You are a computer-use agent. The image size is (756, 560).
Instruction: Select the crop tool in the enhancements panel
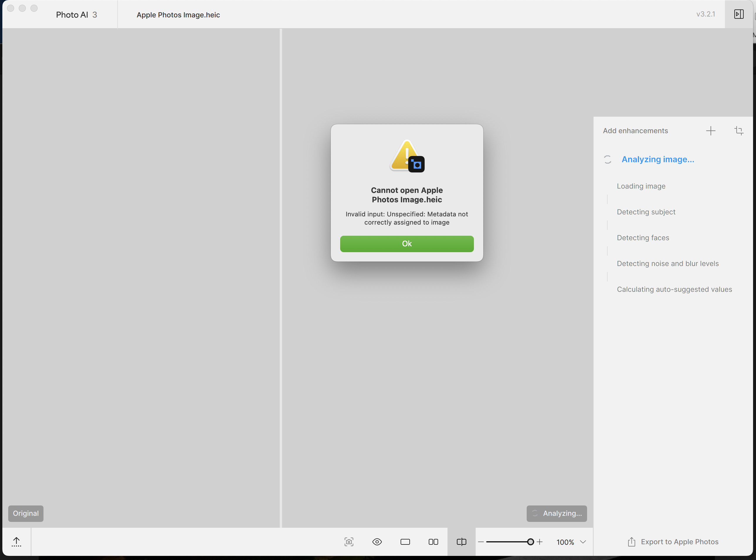click(x=739, y=130)
